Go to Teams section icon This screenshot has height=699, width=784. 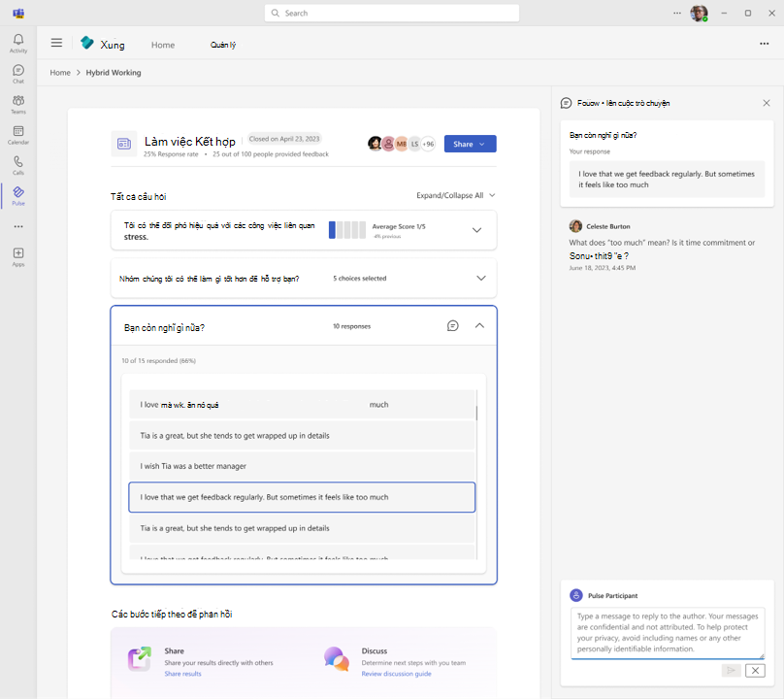(x=18, y=105)
